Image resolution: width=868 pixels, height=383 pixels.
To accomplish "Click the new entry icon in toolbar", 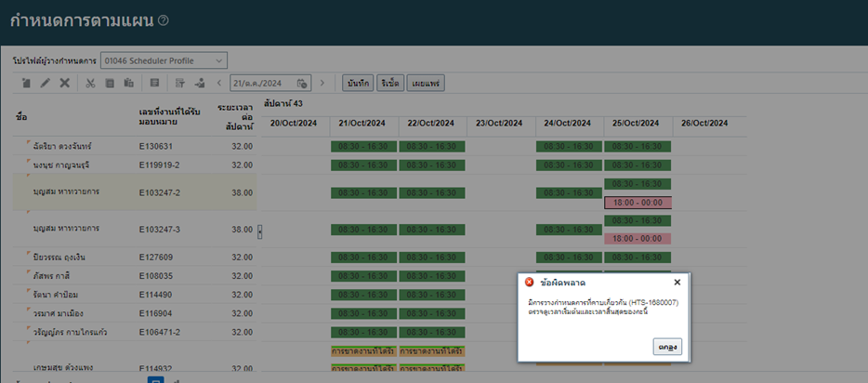I will [x=27, y=84].
